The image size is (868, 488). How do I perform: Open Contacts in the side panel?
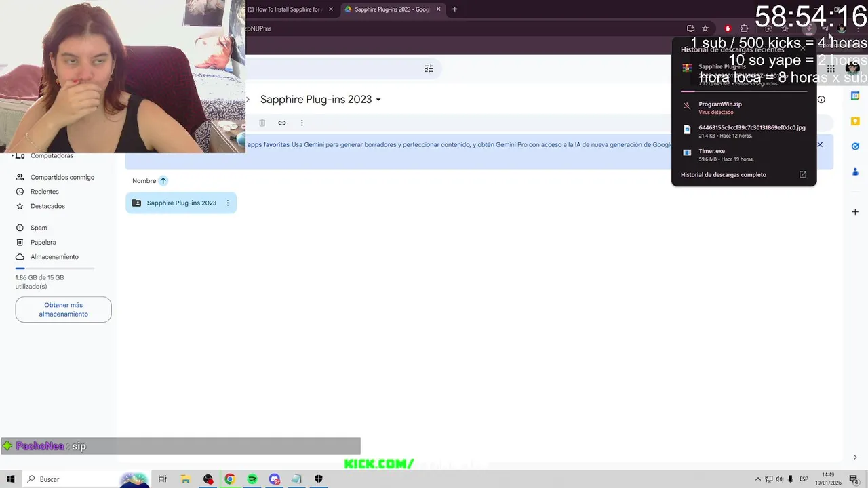(855, 171)
